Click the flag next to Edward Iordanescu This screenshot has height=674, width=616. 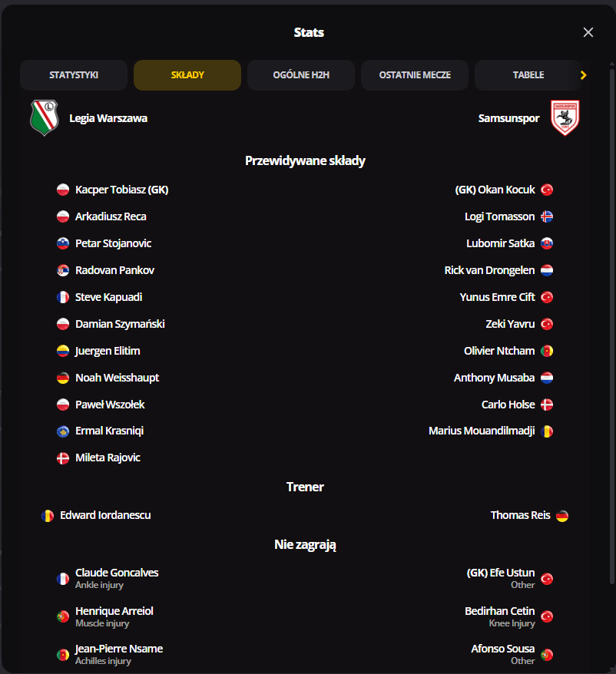click(48, 515)
